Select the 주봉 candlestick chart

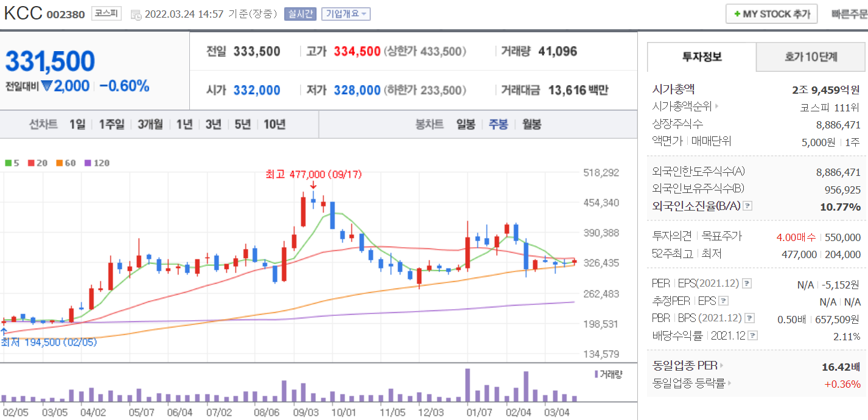pos(499,125)
